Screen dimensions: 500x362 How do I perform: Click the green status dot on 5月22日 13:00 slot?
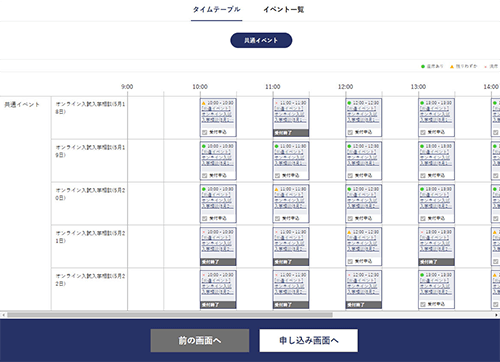click(x=422, y=275)
